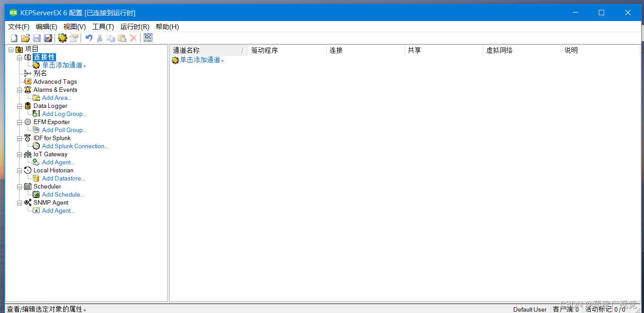644x313 pixels.
Task: Launch Quick Client via QC icon
Action: pos(148,38)
